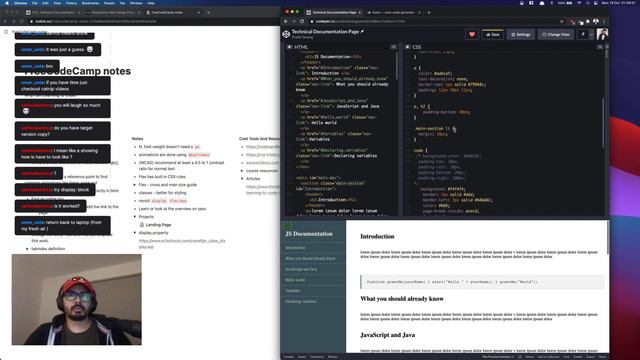Image resolution: width=640 pixels, height=360 pixels.
Task: Open the CSS editor dropdown arrow
Action: (600, 47)
